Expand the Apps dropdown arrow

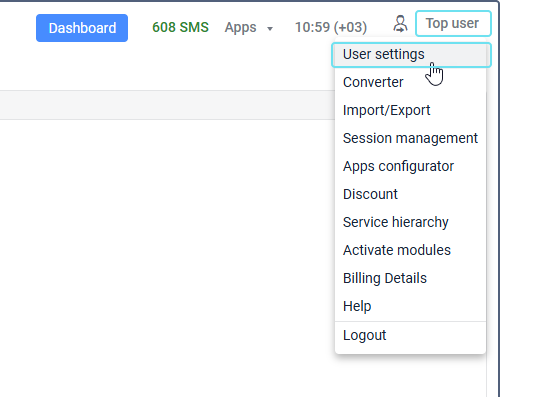click(270, 29)
